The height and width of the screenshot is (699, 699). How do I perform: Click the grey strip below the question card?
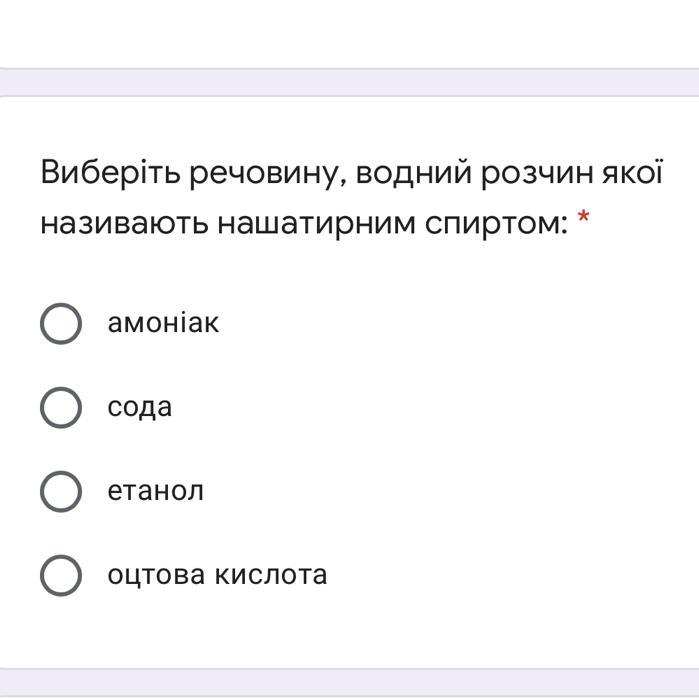350,684
